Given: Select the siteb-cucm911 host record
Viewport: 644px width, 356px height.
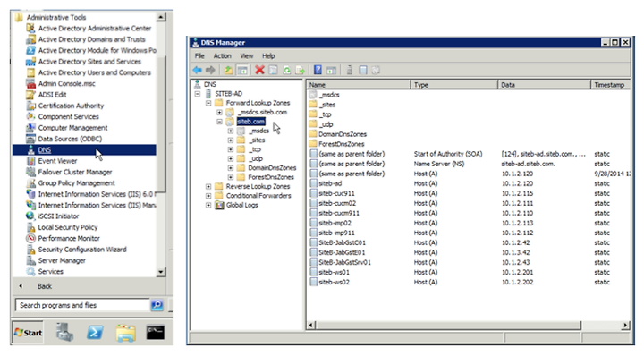Looking at the screenshot, I should point(339,213).
